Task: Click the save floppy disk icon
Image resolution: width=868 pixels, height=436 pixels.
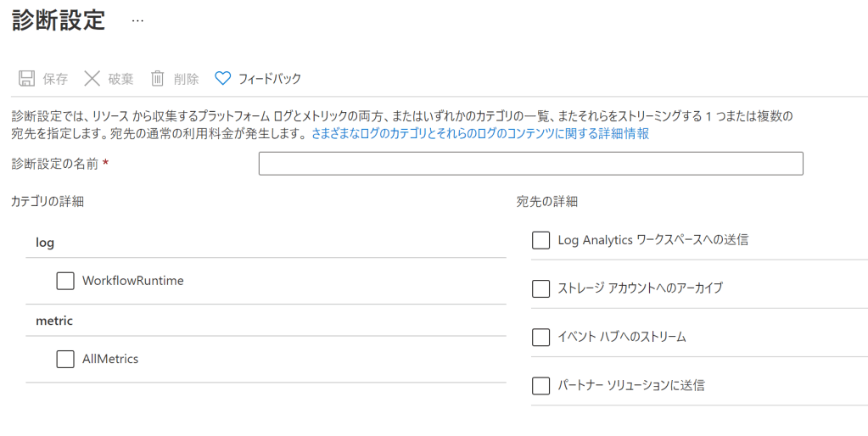Action: [x=26, y=79]
